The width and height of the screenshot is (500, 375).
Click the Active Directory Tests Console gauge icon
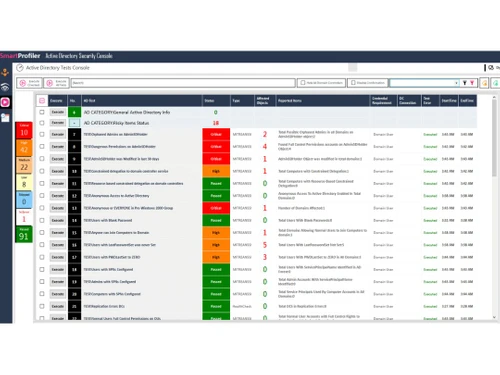(20, 68)
